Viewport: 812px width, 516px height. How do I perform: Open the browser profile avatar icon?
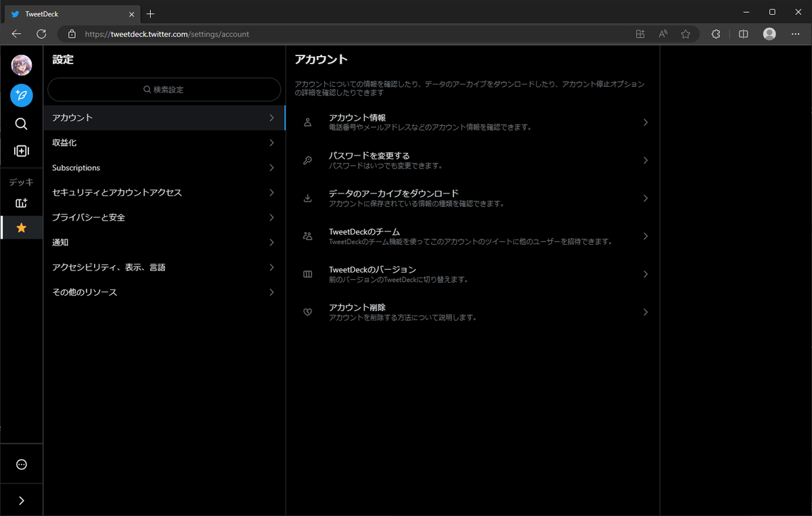point(769,34)
